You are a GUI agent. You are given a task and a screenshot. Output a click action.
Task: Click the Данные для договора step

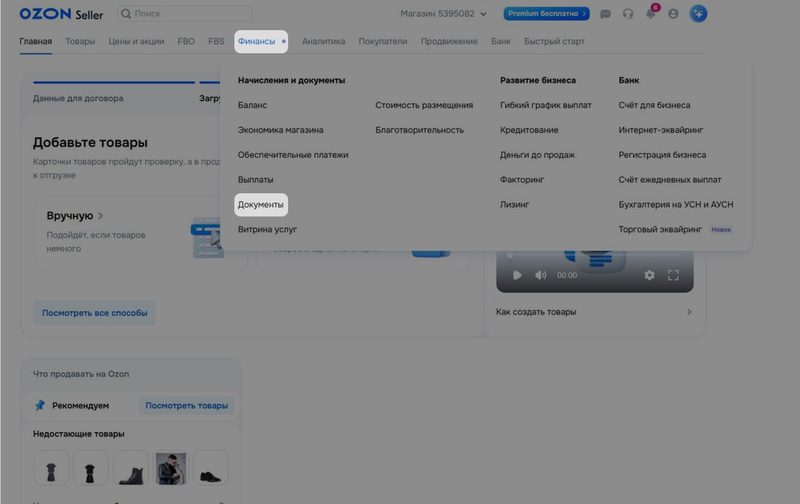click(78, 98)
